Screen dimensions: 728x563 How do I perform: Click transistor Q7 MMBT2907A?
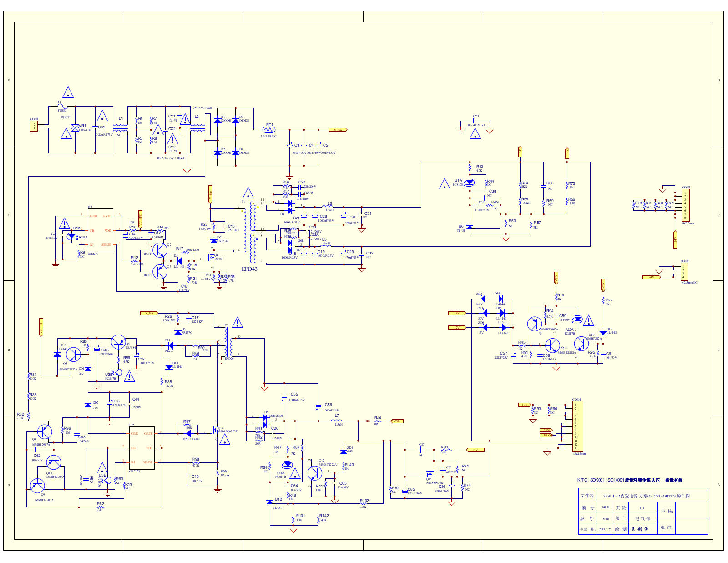tap(535, 324)
